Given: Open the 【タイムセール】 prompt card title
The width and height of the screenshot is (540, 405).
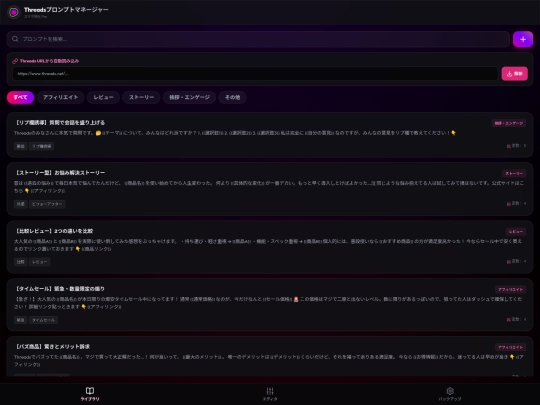Looking at the screenshot, I should [x=60, y=289].
